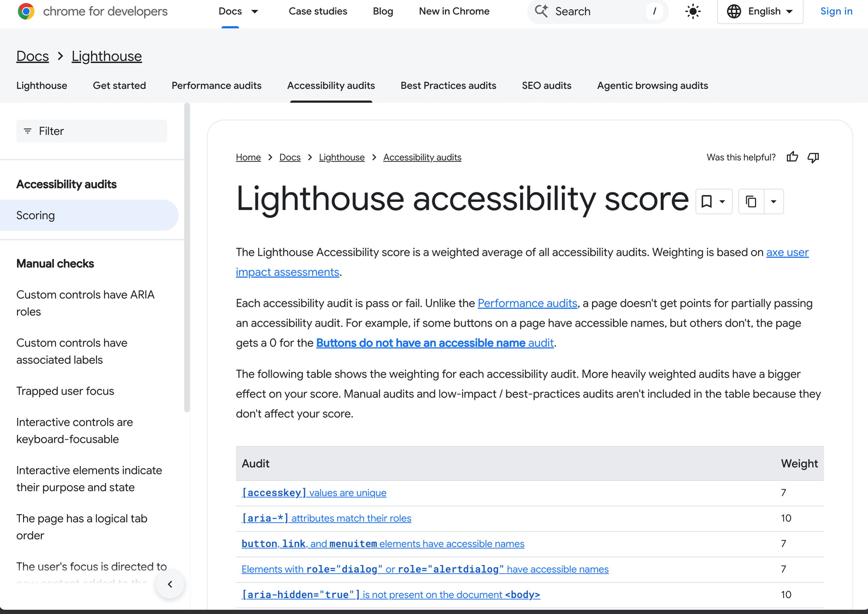Click chevron after Docs in header breadcrumb
This screenshot has width=868, height=614.
[x=60, y=56]
